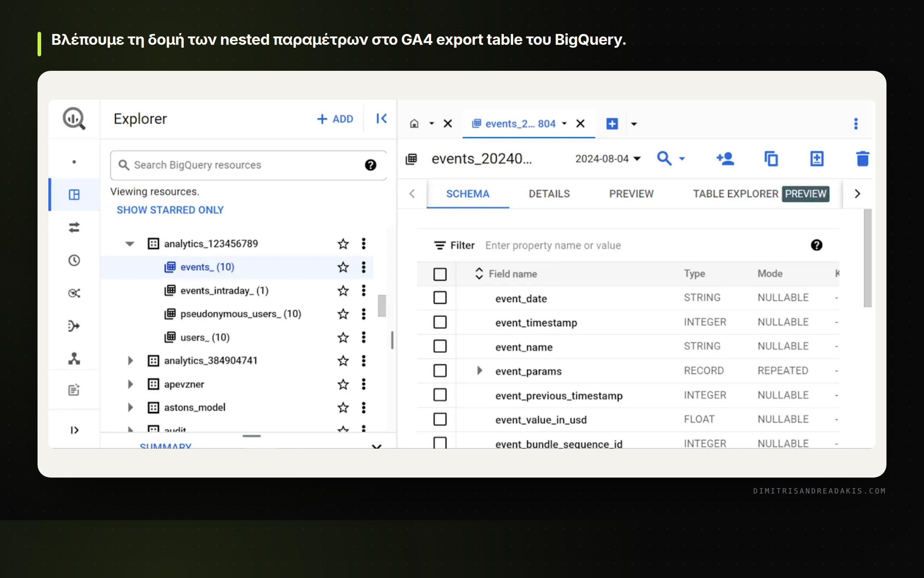The image size is (924, 578).
Task: Open the Dataform sidebar icon
Action: coord(74,326)
